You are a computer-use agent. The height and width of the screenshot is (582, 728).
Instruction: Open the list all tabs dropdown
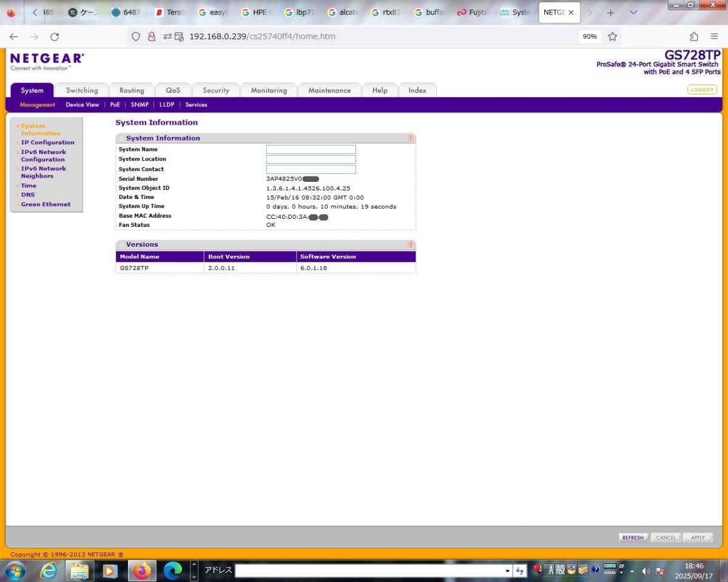(x=633, y=12)
